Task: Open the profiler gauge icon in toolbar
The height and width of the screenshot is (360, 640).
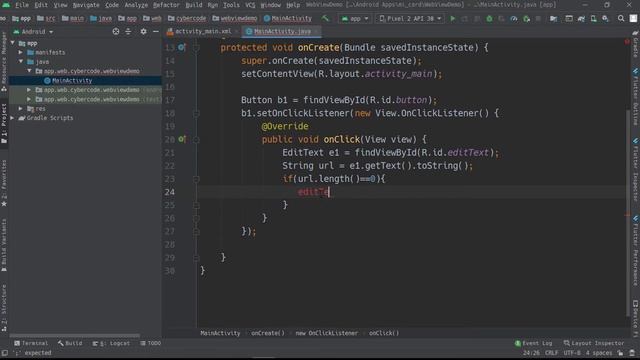Action: (514, 18)
